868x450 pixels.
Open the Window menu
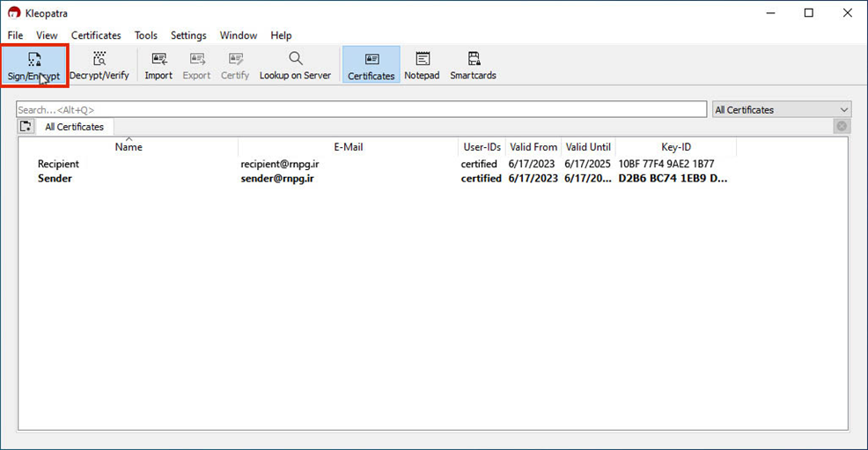pyautogui.click(x=239, y=35)
